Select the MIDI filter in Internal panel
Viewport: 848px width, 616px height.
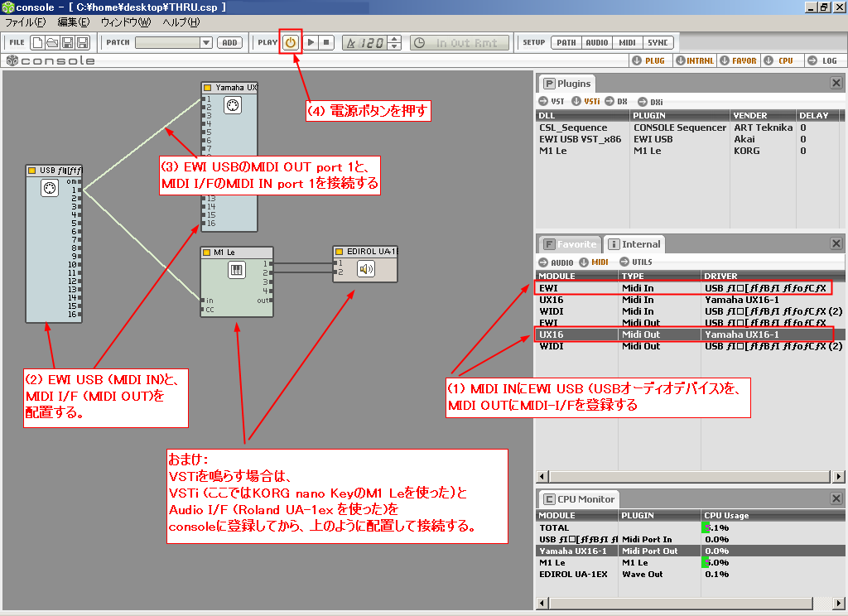click(x=594, y=262)
